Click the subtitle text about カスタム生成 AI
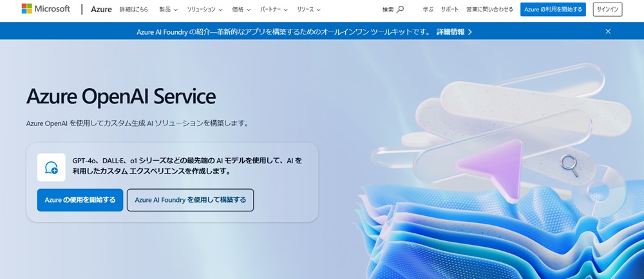644x279 pixels. coord(138,123)
